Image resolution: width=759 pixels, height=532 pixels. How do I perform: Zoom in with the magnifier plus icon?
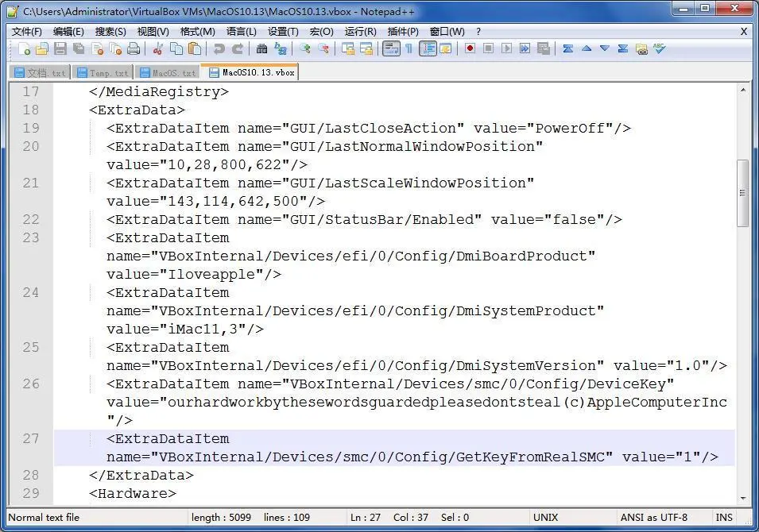305,49
